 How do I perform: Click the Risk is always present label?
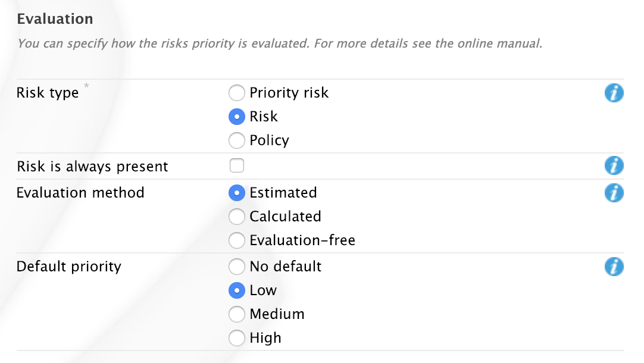point(92,167)
